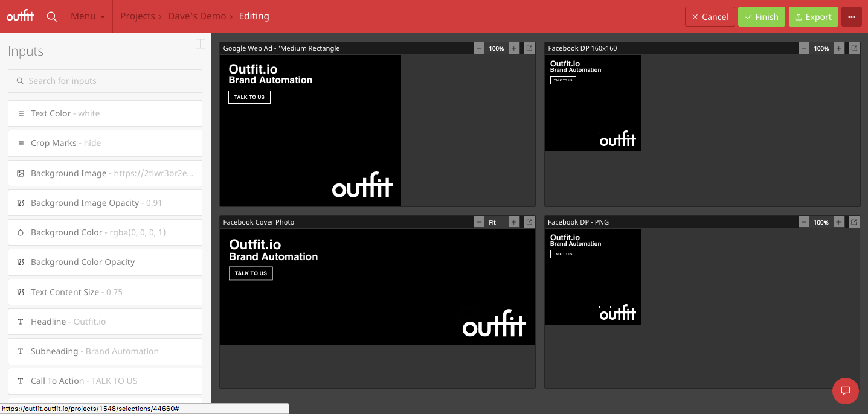Zoom out Facebook DP 160x160 preview
Screen dimensions: 868x414
[x=804, y=48]
